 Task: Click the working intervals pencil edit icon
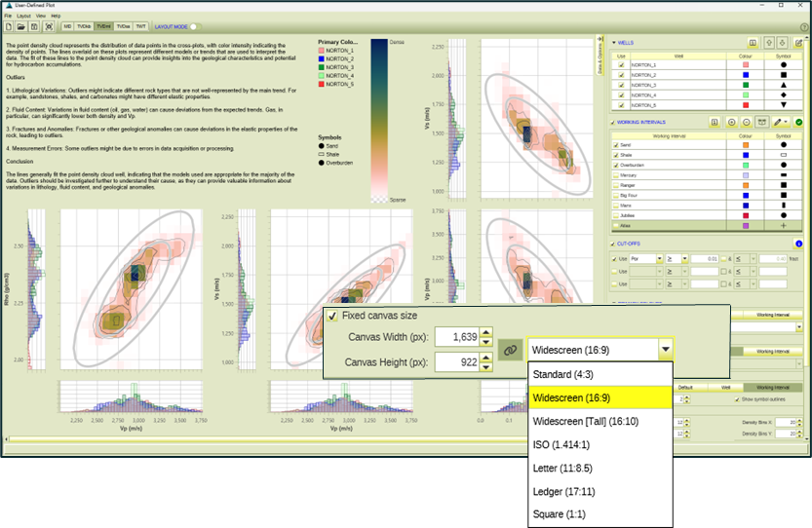[777, 122]
